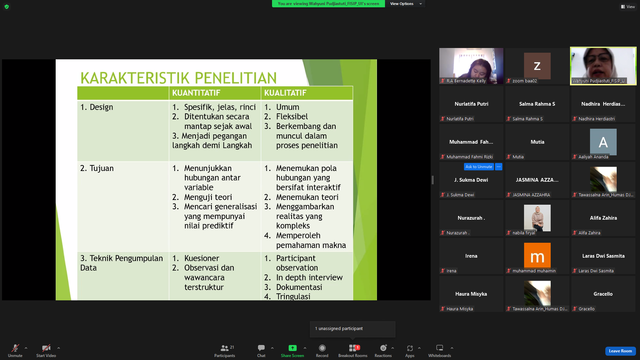This screenshot has width=640, height=360.
Task: Click the 'Fleksibel' list item
Action: click(292, 117)
